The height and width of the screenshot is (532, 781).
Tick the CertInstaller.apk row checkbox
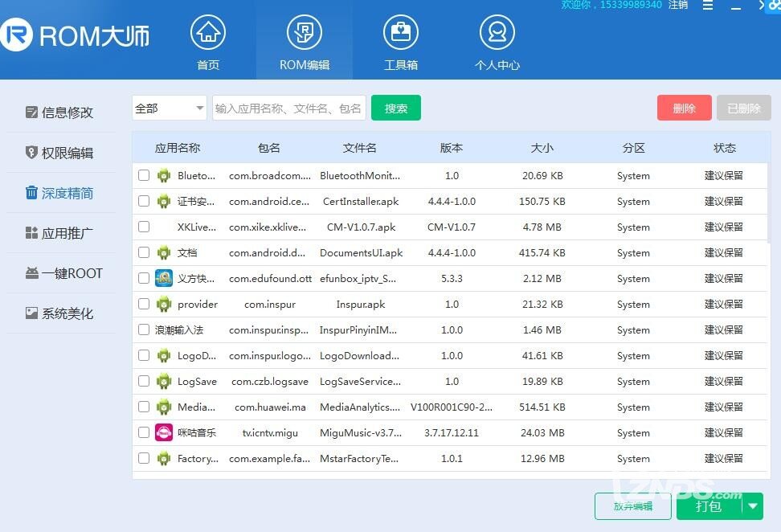pos(144,201)
